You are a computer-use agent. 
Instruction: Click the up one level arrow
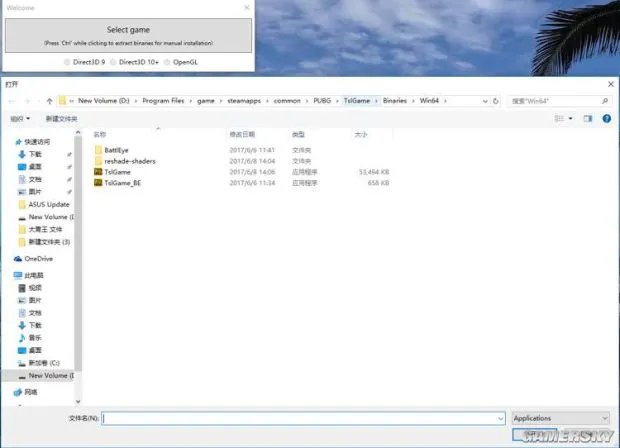(x=49, y=101)
